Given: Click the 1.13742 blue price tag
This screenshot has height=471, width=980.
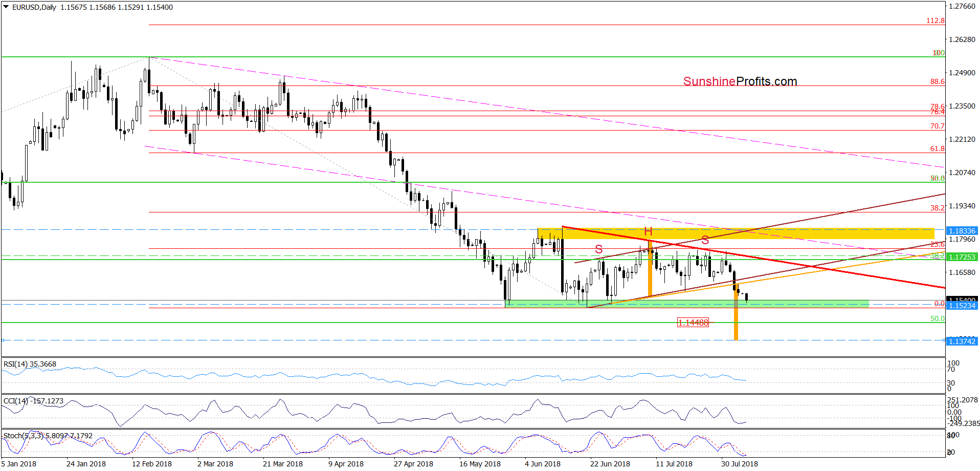Looking at the screenshot, I should [962, 341].
